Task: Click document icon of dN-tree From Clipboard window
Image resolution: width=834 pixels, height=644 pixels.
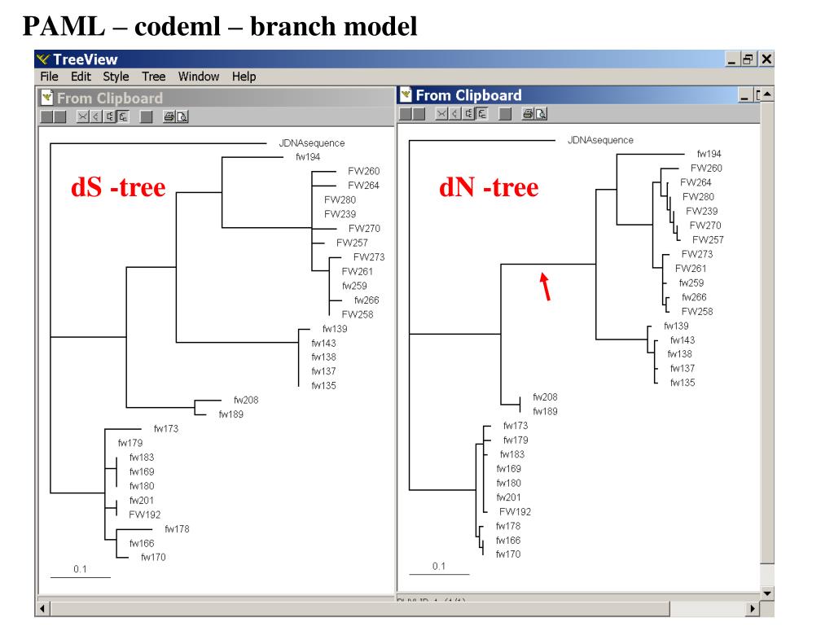Action: click(406, 94)
